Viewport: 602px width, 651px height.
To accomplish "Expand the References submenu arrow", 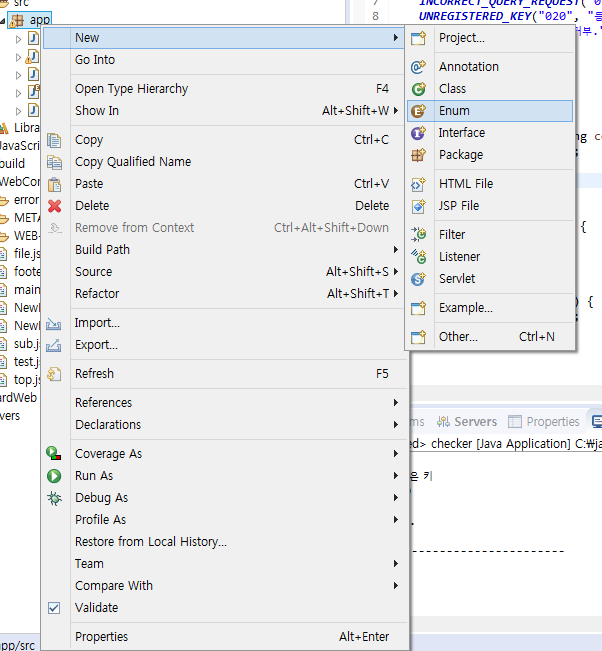I will [396, 403].
